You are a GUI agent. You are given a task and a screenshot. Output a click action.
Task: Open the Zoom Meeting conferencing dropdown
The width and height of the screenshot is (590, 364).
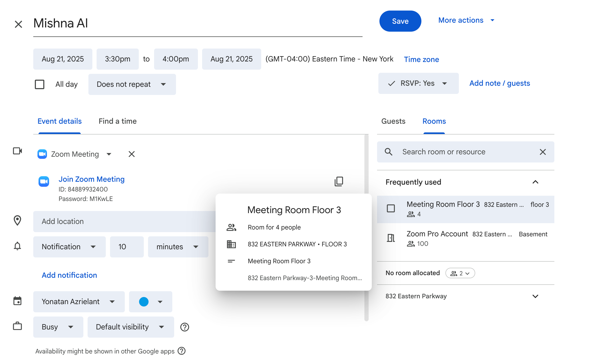(x=81, y=154)
